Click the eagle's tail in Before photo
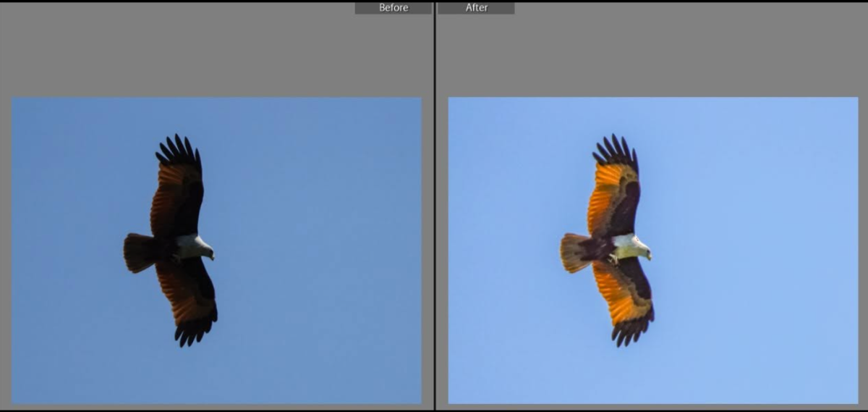868x412 pixels. tap(138, 253)
